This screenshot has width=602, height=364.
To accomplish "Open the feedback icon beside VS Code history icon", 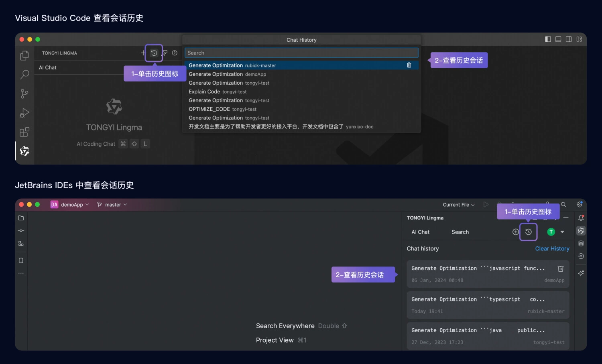I will [165, 53].
